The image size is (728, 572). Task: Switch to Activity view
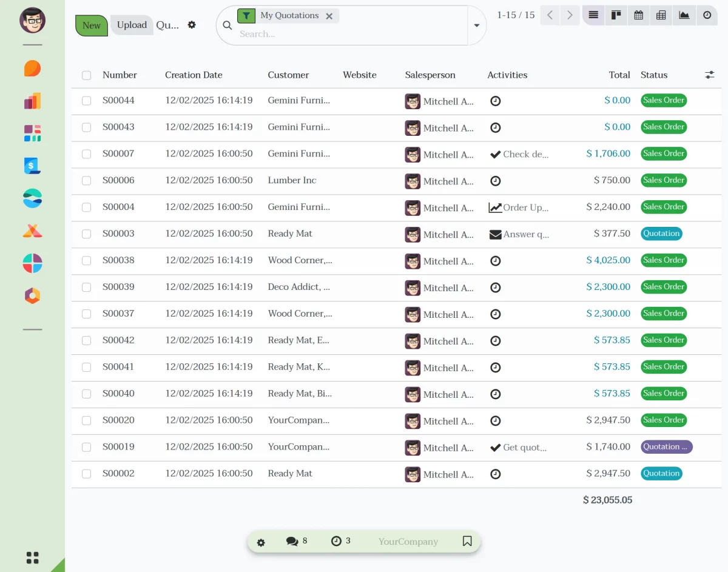[707, 15]
